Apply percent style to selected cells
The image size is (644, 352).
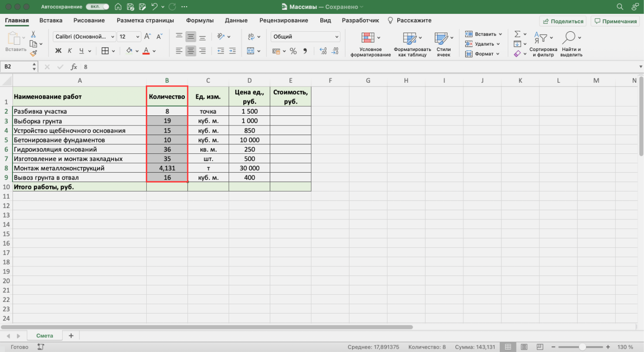point(293,51)
